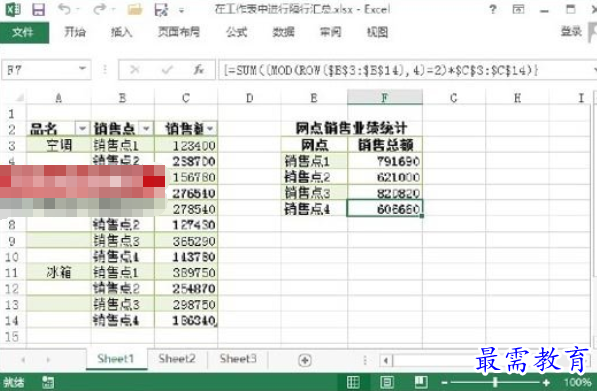The width and height of the screenshot is (597, 391).
Task: Open the 文件 tab
Action: click(x=24, y=33)
